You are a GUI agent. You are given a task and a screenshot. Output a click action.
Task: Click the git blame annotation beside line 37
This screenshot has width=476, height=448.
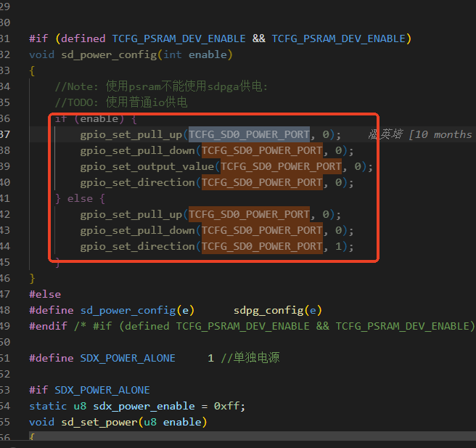pyautogui.click(x=421, y=134)
